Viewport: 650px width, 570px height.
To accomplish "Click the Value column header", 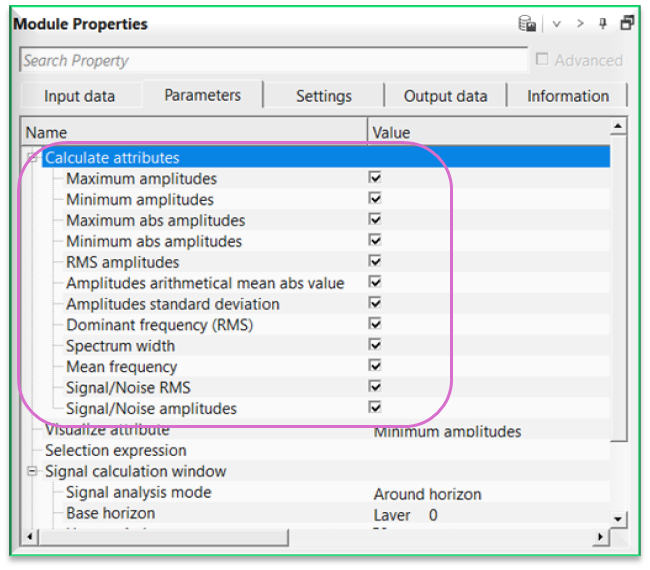I will (x=489, y=133).
